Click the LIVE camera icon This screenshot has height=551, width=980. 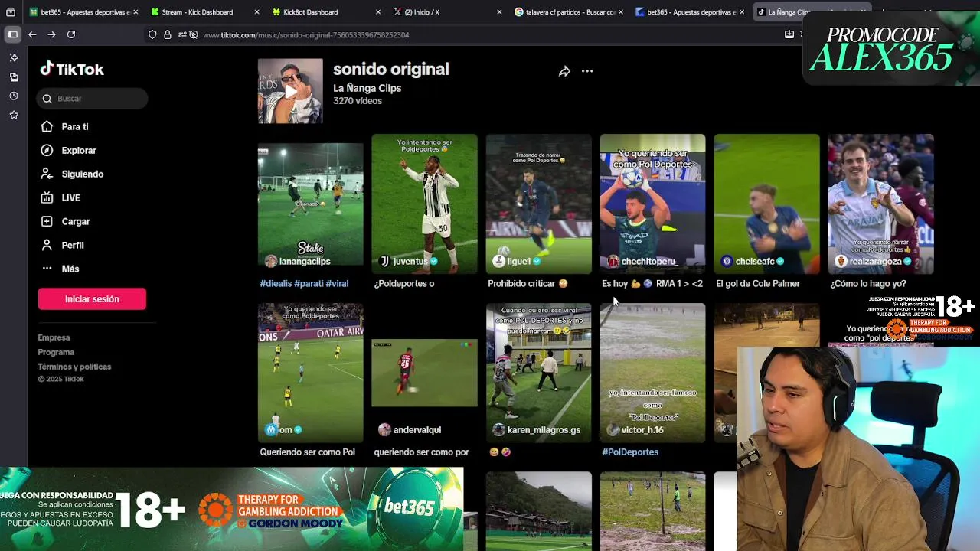coord(47,198)
